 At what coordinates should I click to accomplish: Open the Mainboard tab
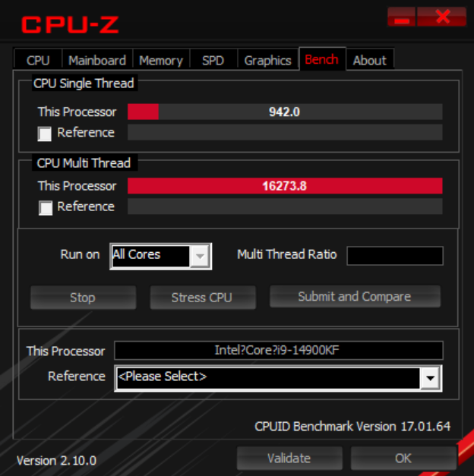[x=97, y=60]
